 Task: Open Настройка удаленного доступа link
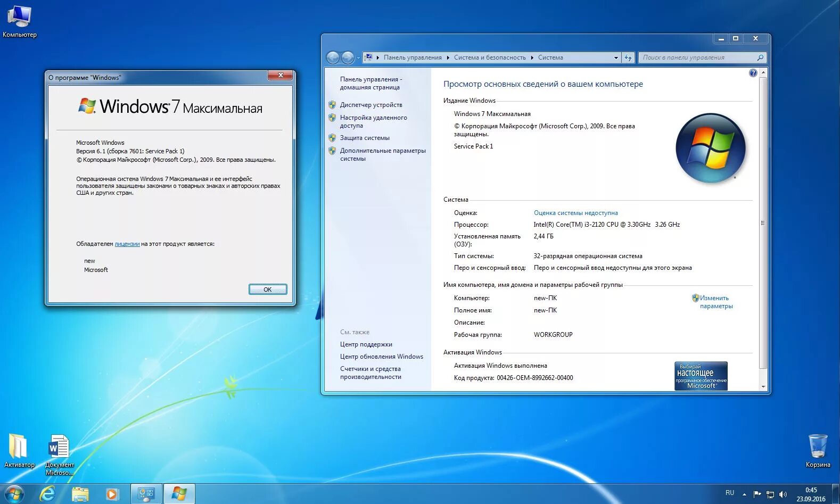coord(373,121)
